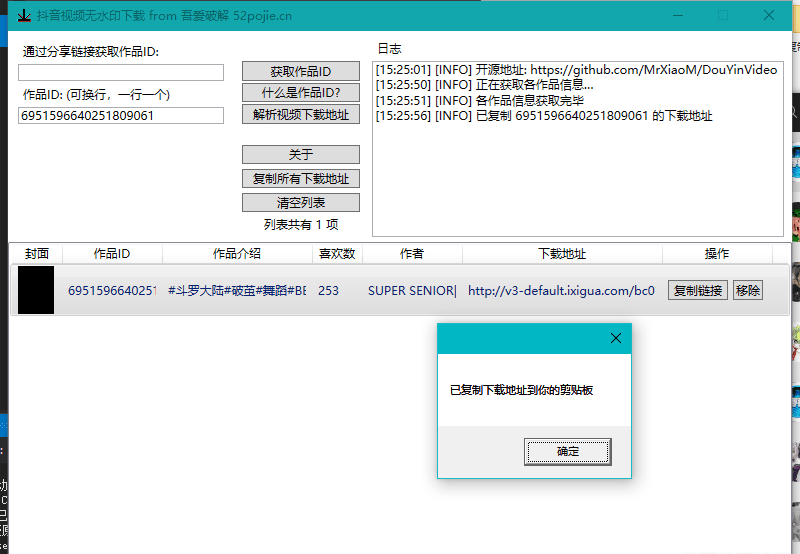Select the likes count 253
Viewport: 800px width, 554px height.
tap(328, 291)
